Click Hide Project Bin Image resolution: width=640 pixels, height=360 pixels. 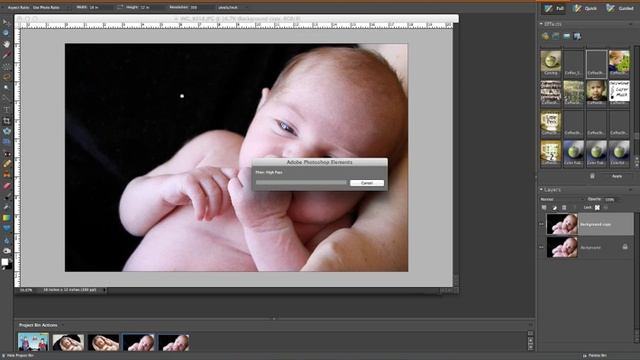tap(18, 356)
